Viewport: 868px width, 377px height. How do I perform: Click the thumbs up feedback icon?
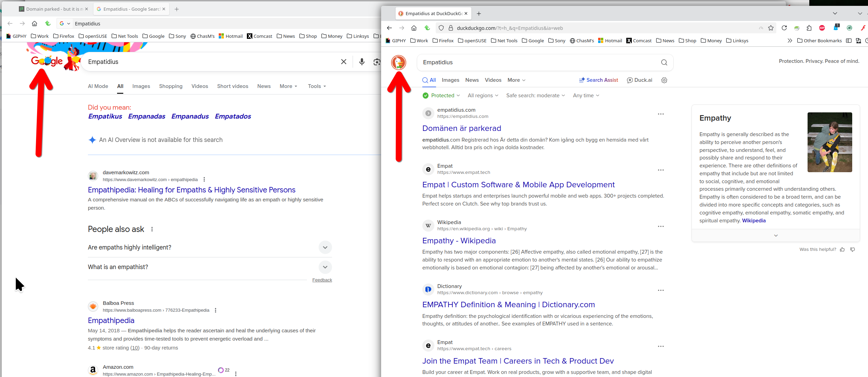coord(842,250)
